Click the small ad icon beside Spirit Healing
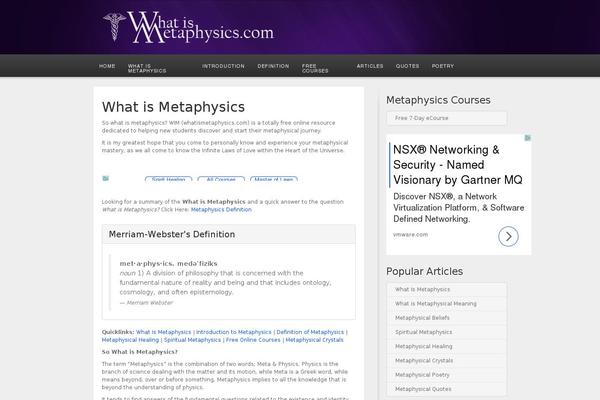Screen dimensions: 600x400 (x=106, y=178)
